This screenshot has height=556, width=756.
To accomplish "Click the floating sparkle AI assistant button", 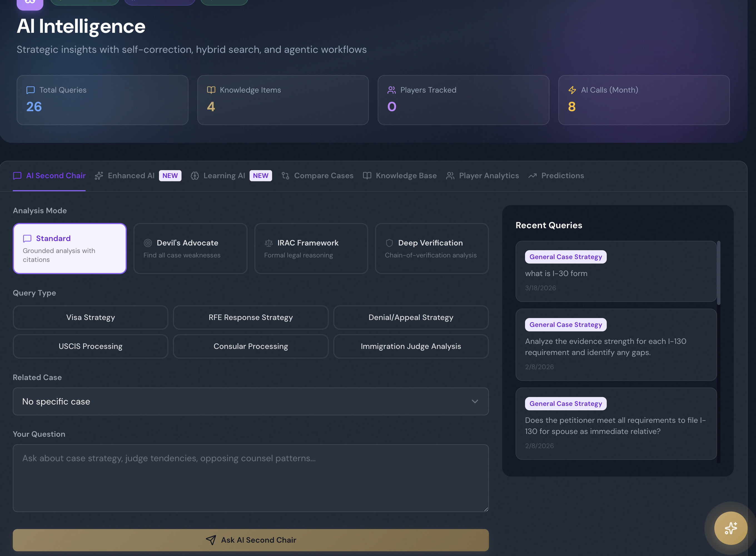I will 730,528.
